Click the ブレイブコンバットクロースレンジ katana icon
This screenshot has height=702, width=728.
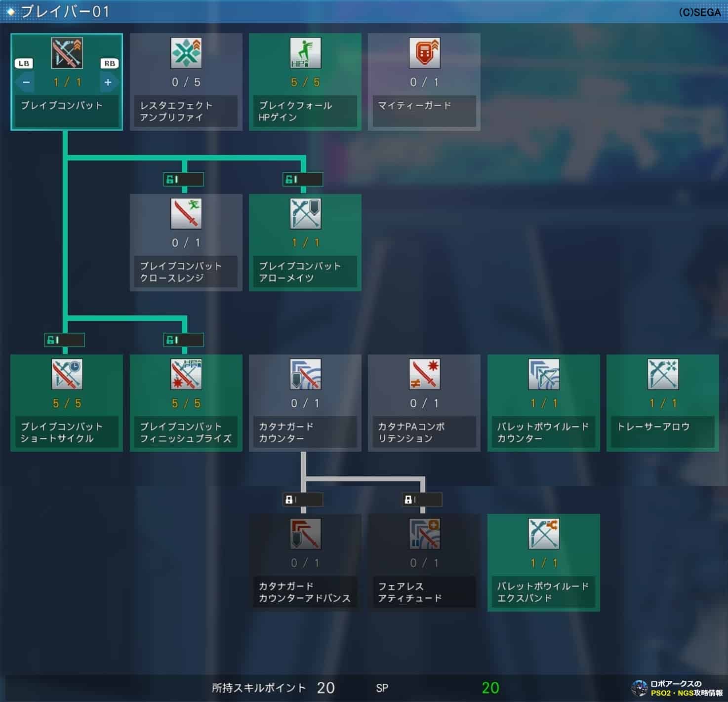[x=186, y=214]
